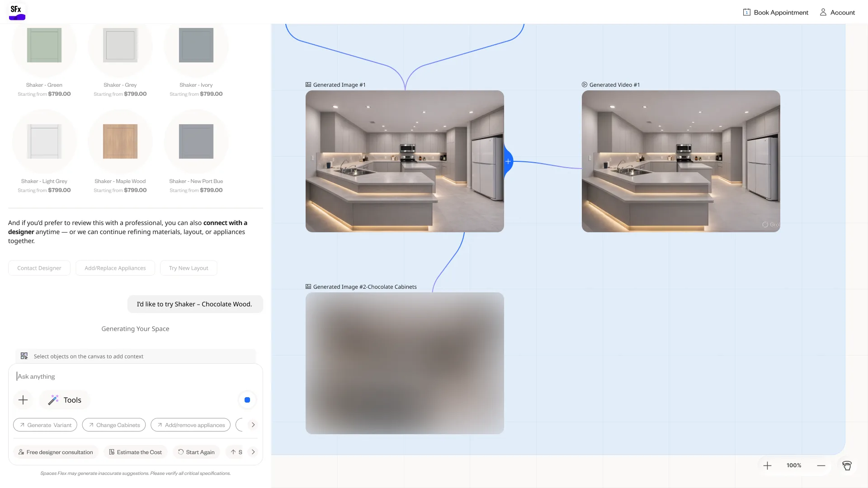Viewport: 868px width, 488px height.
Task: Open Generated Image #1 thumbnail
Action: [x=405, y=161]
